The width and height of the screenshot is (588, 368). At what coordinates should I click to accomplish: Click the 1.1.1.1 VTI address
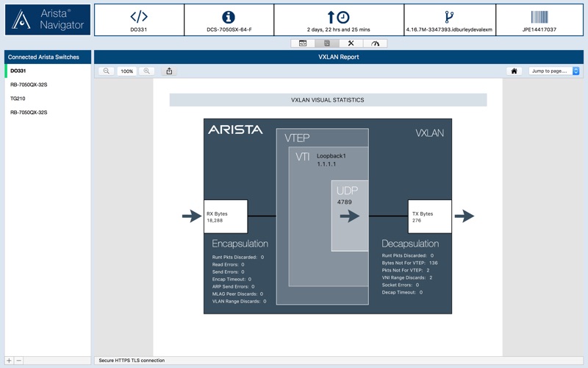(326, 164)
